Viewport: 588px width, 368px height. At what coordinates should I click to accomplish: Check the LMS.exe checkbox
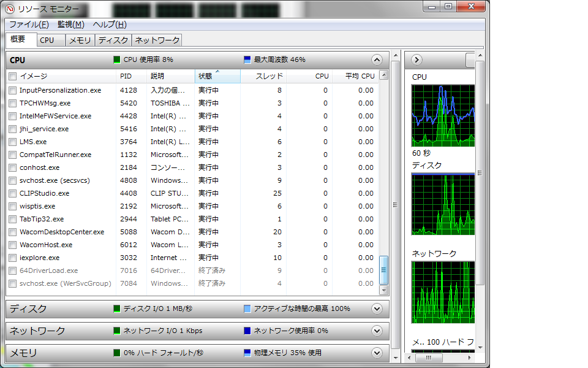pyautogui.click(x=13, y=142)
